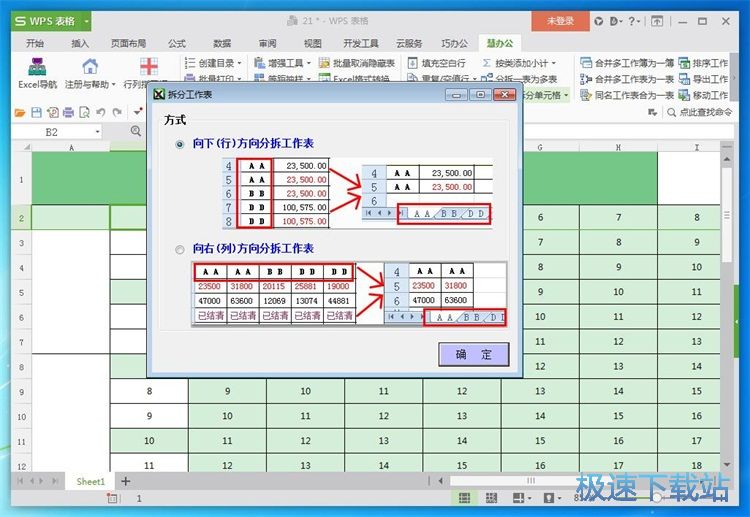Click the 排序工作 sheets icon

click(x=684, y=63)
